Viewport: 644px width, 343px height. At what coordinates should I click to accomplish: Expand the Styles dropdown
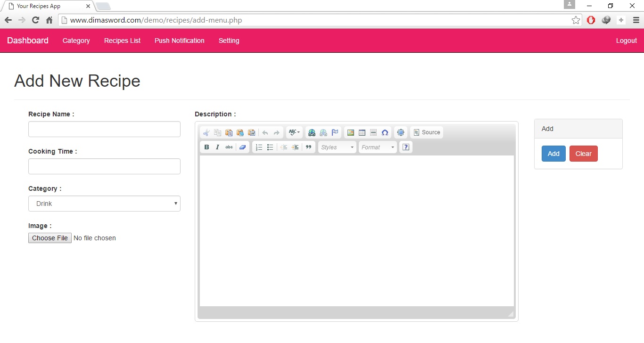338,147
